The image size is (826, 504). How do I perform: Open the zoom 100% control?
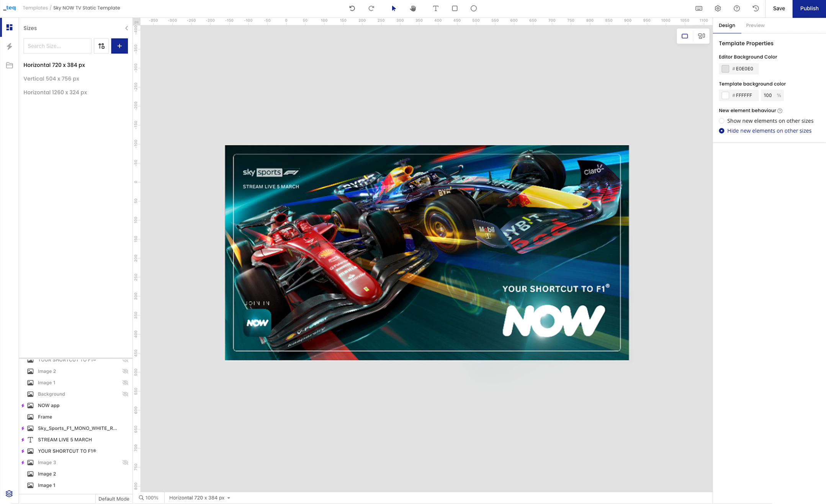149,497
